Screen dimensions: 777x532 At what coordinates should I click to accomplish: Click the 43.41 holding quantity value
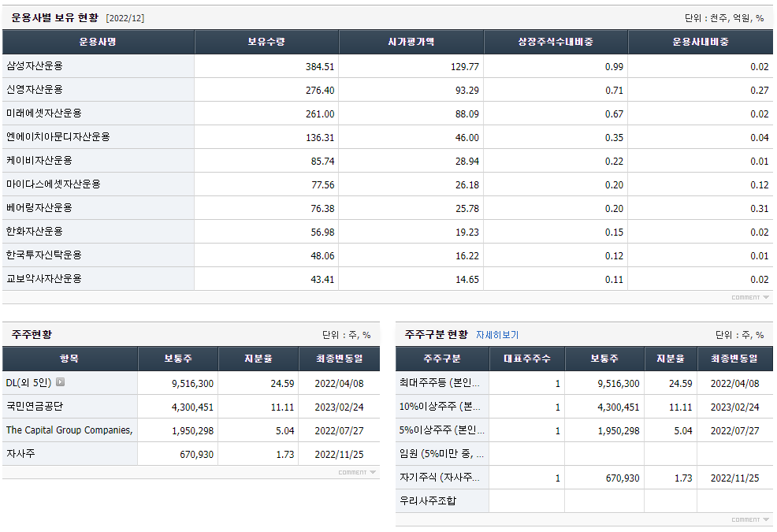[x=322, y=279]
